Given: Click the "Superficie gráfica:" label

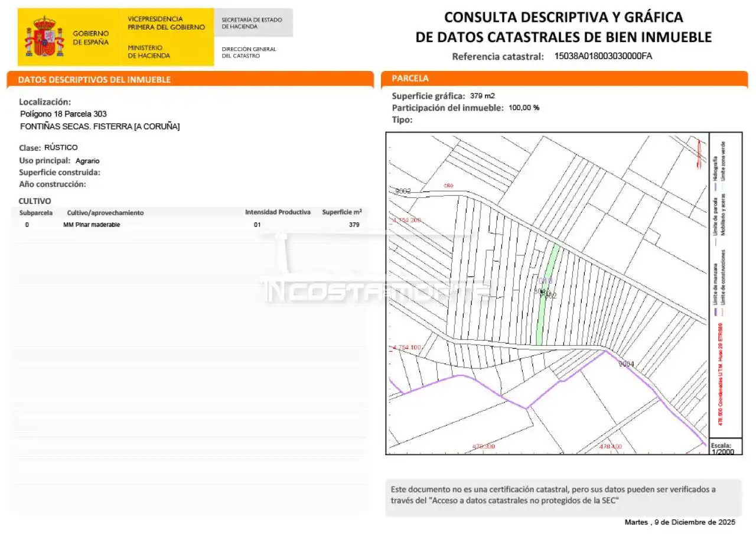Looking at the screenshot, I should [428, 96].
